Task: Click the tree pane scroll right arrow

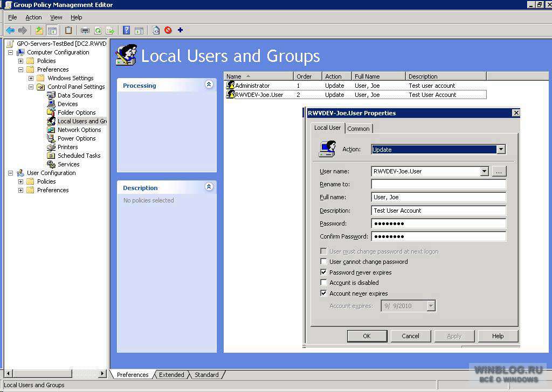Action: point(102,373)
